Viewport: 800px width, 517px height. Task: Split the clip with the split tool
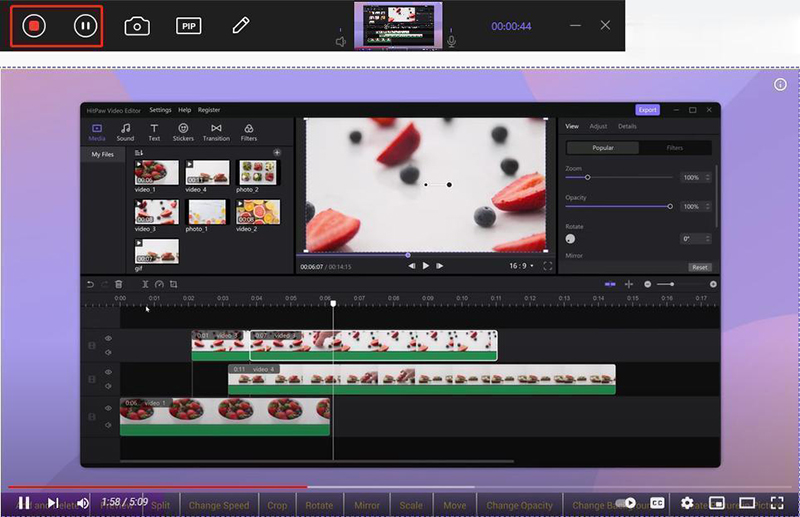click(x=145, y=284)
